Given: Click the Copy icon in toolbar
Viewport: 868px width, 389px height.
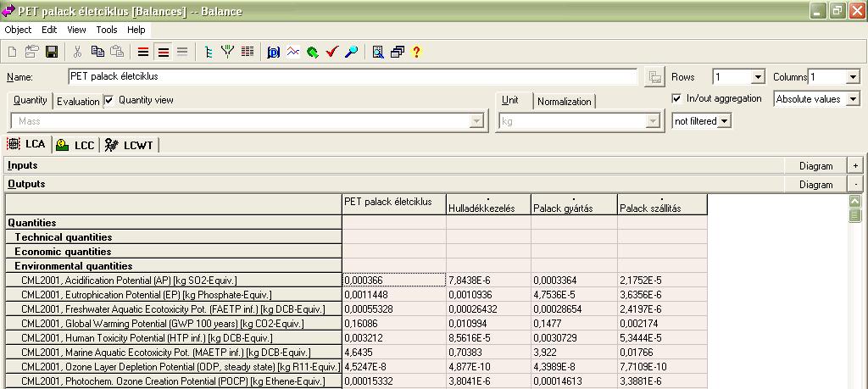Looking at the screenshot, I should click(x=98, y=52).
